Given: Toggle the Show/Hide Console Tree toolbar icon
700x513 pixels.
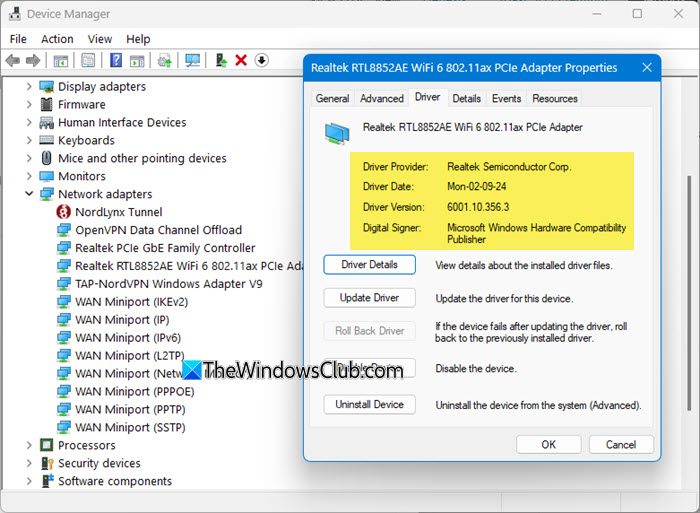Looking at the screenshot, I should pyautogui.click(x=60, y=60).
